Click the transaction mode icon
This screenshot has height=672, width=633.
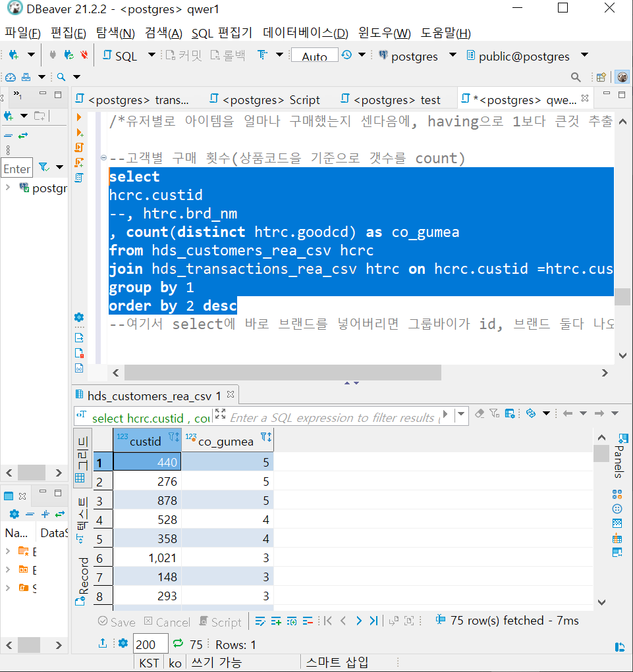click(262, 55)
